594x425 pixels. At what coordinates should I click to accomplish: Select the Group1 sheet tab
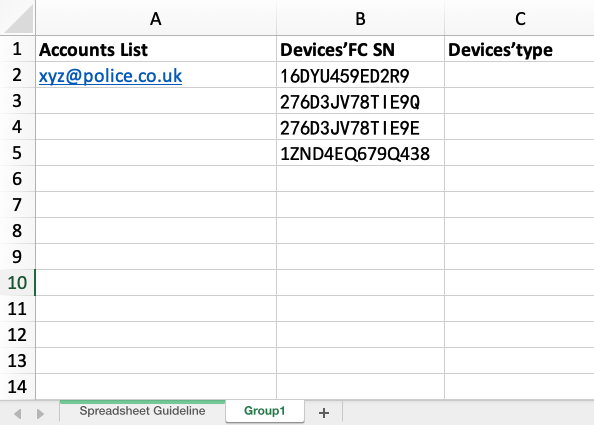click(264, 411)
